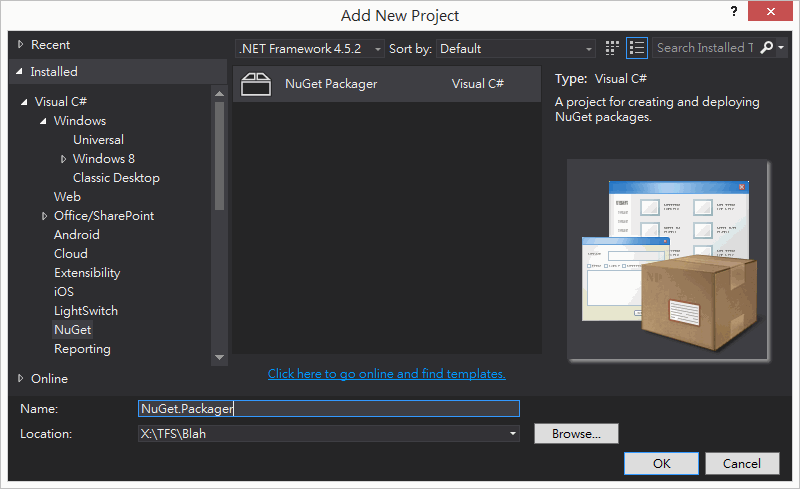
Task: Open the .NET Framework version dropdown
Action: click(x=310, y=48)
